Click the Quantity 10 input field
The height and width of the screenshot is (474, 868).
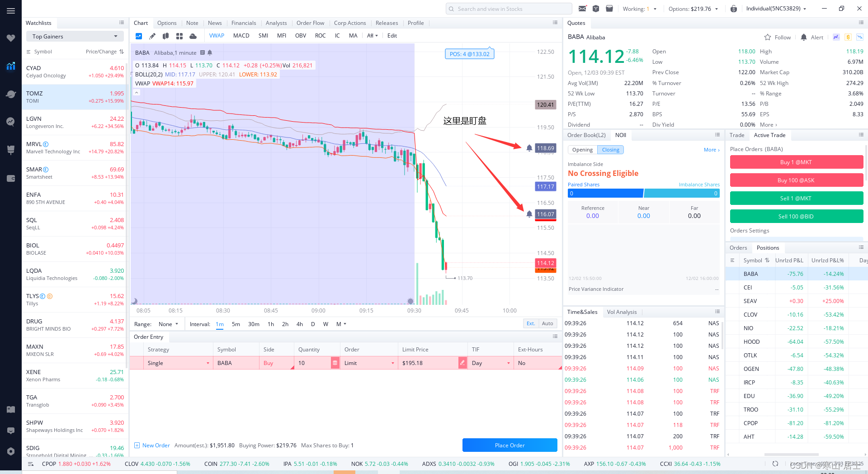coord(313,363)
